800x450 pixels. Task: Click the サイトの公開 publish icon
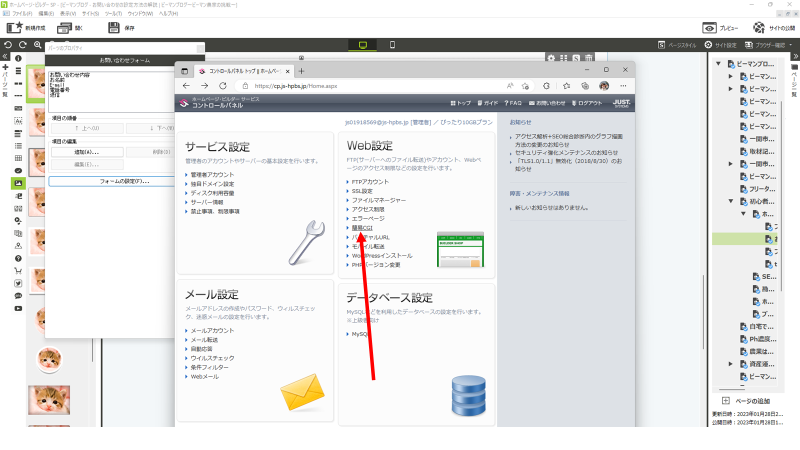click(759, 28)
